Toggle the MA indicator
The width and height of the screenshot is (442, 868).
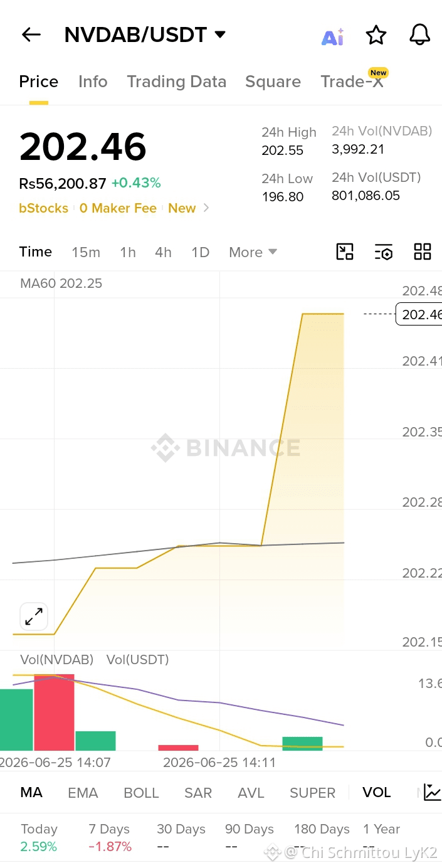point(31,793)
